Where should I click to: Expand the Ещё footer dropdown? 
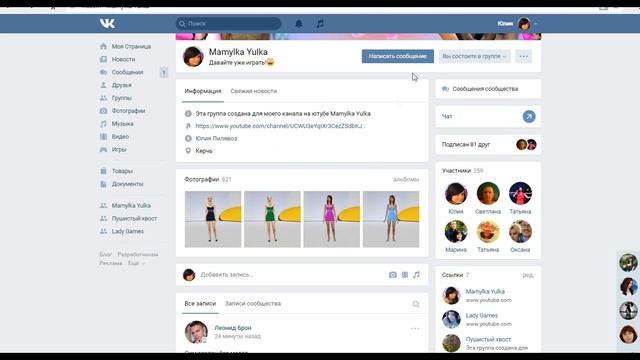tap(136, 263)
